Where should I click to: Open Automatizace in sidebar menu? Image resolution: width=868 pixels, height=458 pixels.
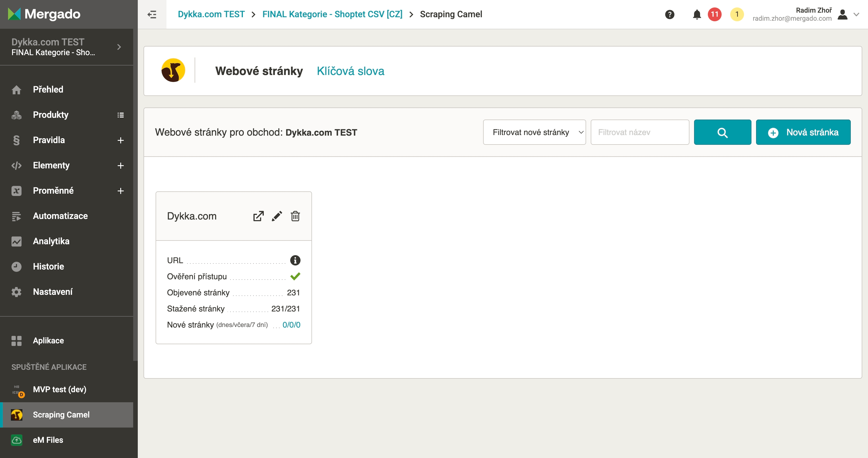pos(60,216)
